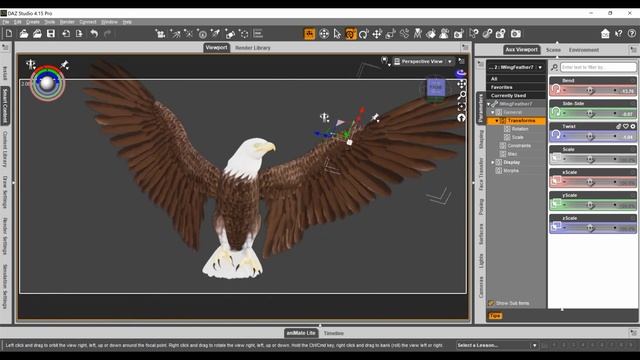Click the Bend slider handle
640x360 pixels.
(590, 90)
